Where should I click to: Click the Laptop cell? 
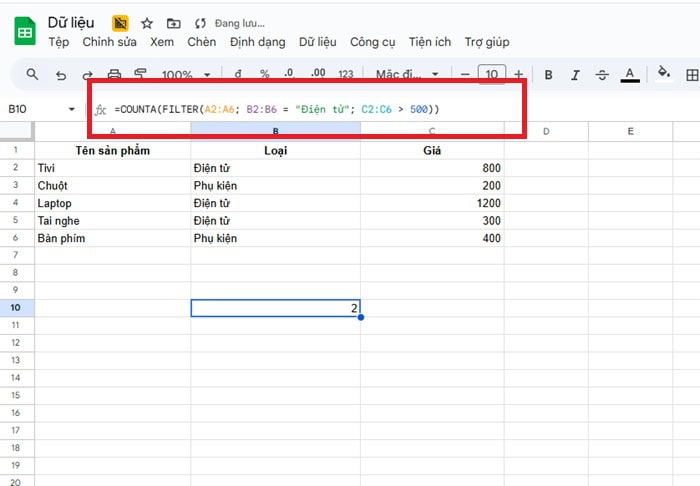[x=112, y=203]
